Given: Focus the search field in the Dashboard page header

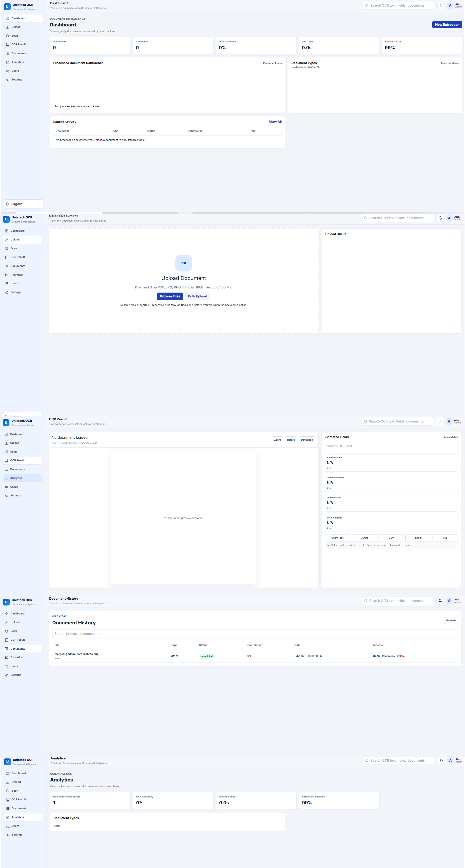Looking at the screenshot, I should click(x=399, y=5).
